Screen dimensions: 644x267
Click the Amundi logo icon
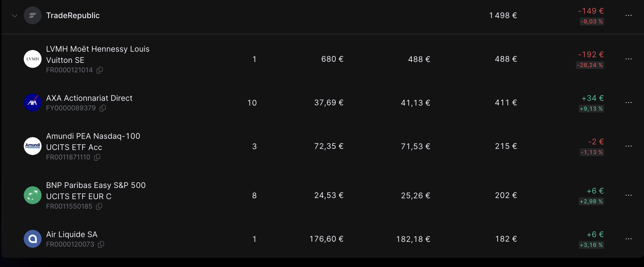[x=33, y=146]
